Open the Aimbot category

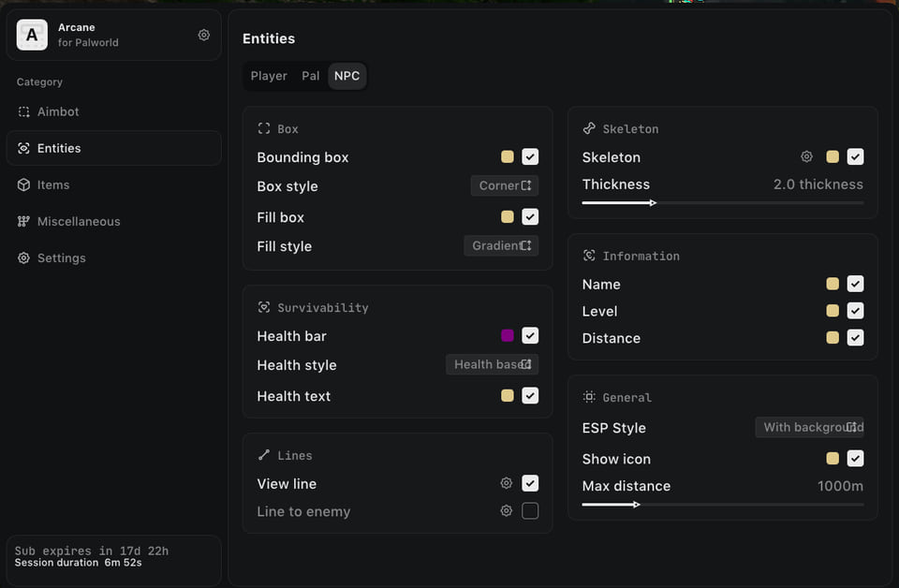coord(114,111)
